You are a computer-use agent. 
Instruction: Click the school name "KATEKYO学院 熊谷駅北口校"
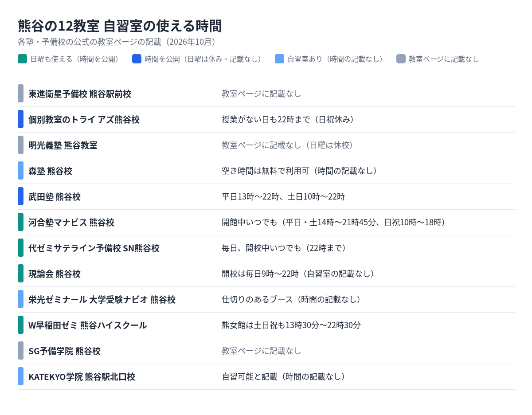click(82, 376)
